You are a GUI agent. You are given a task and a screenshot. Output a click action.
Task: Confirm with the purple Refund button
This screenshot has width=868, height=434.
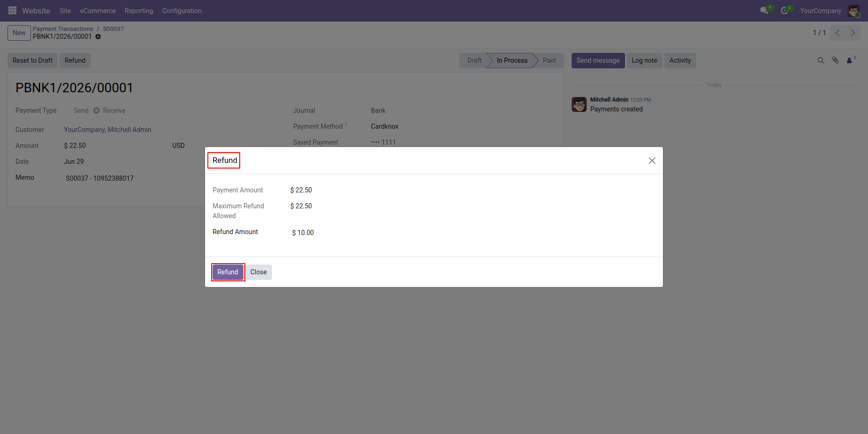[228, 272]
